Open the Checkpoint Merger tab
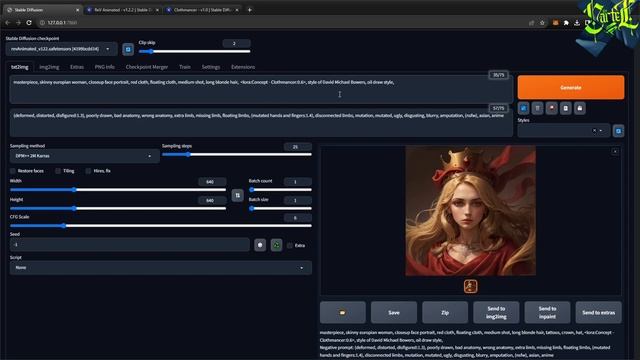The image size is (640, 360). [x=147, y=67]
